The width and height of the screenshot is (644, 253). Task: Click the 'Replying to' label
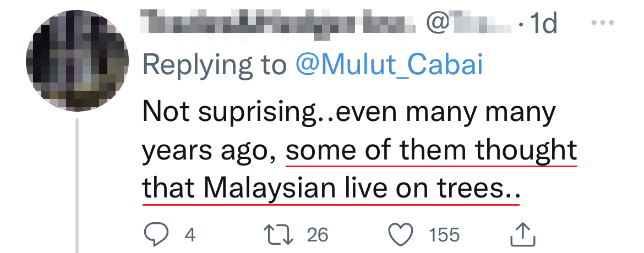(215, 65)
